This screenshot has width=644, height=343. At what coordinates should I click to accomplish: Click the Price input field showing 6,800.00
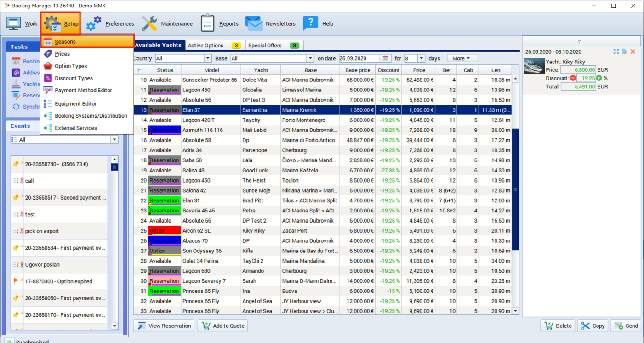578,70
